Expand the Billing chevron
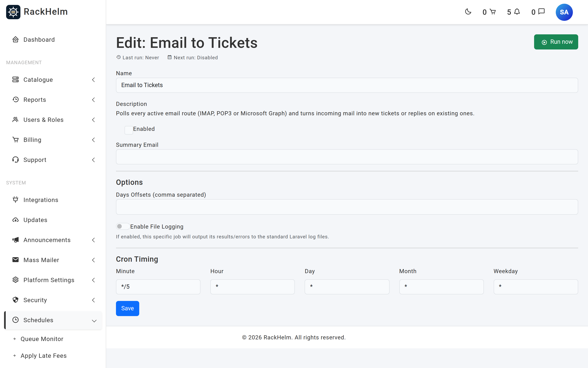The image size is (588, 368). [93, 140]
